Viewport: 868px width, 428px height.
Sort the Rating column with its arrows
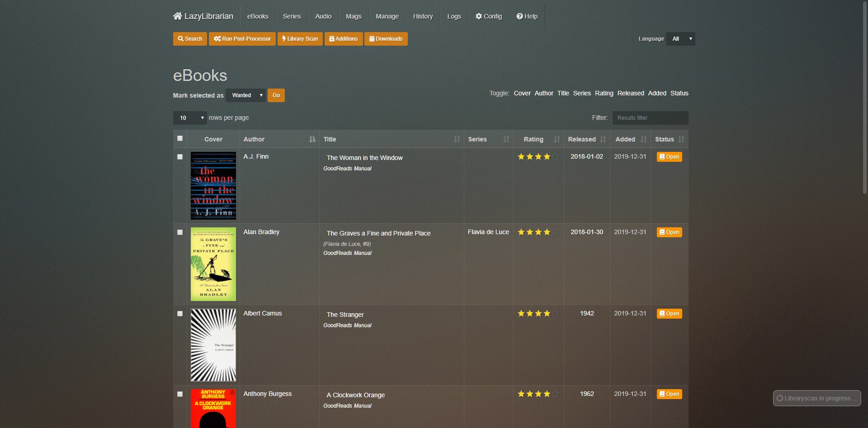coord(557,139)
